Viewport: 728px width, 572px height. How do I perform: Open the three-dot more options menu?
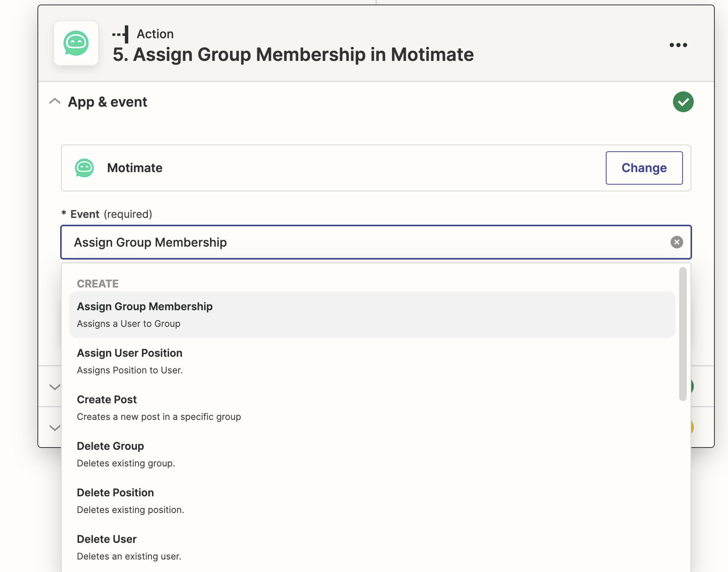678,45
